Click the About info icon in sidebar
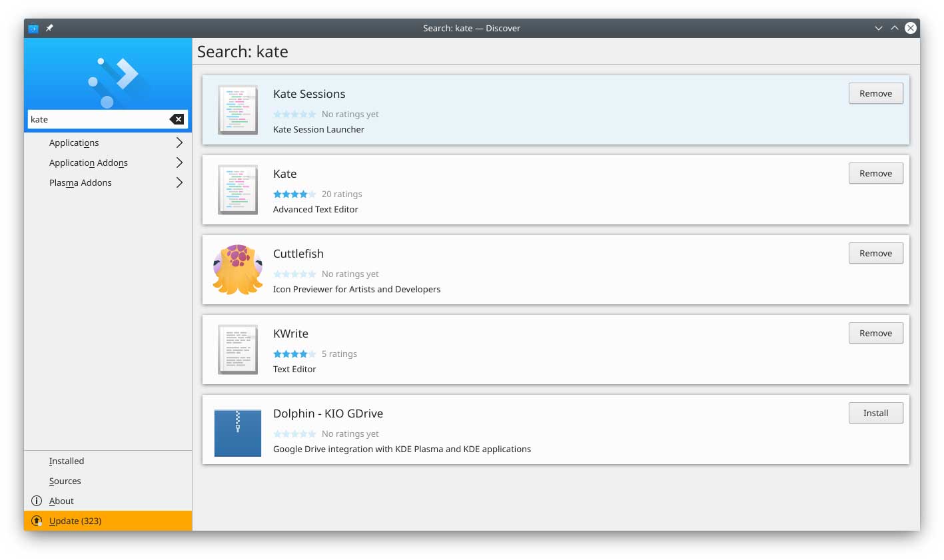 pyautogui.click(x=37, y=501)
